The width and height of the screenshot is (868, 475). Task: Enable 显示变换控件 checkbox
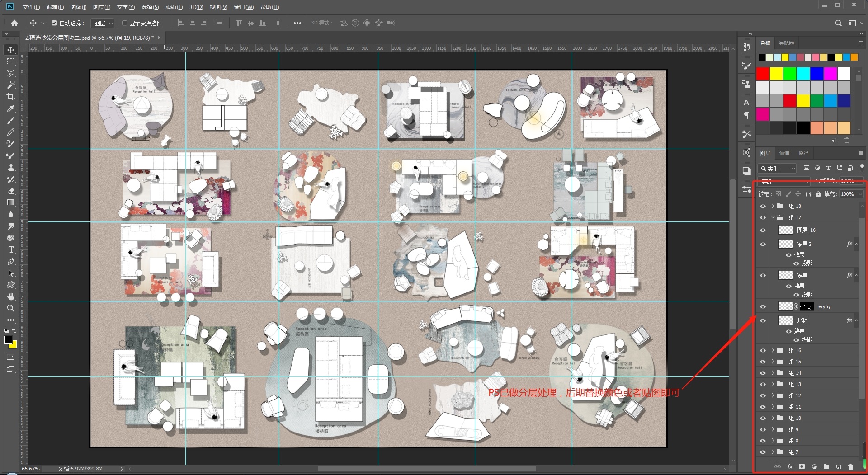point(125,23)
